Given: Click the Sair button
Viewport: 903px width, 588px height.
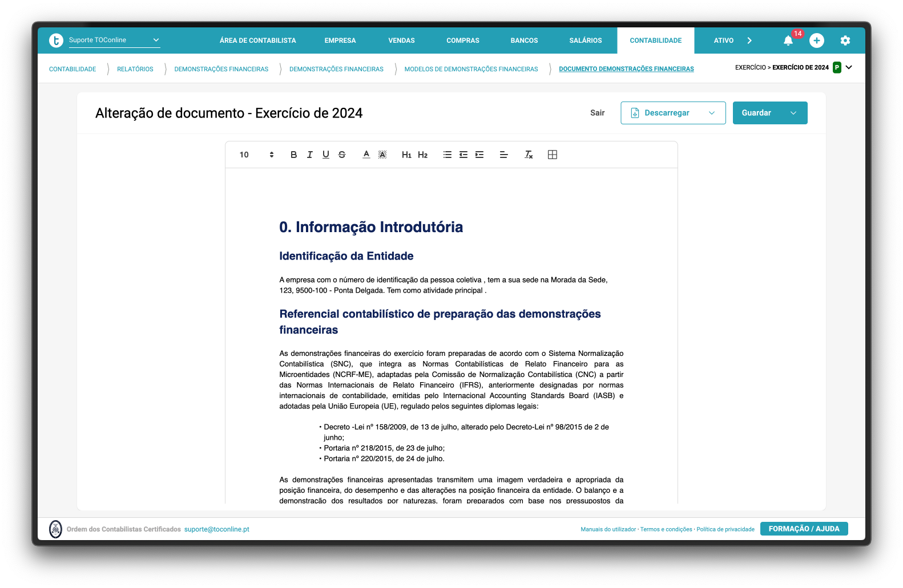Looking at the screenshot, I should 598,113.
